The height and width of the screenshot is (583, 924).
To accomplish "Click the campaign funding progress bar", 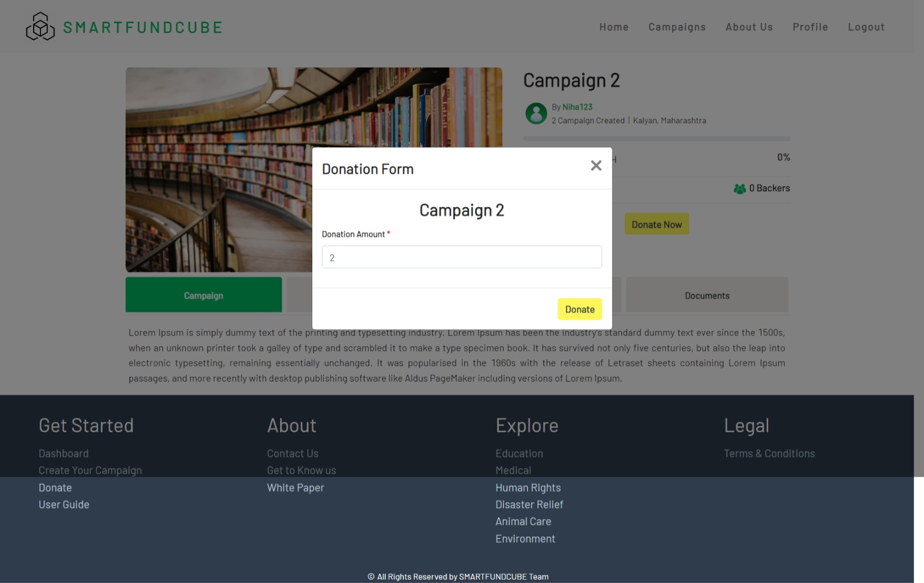I will pos(656,138).
